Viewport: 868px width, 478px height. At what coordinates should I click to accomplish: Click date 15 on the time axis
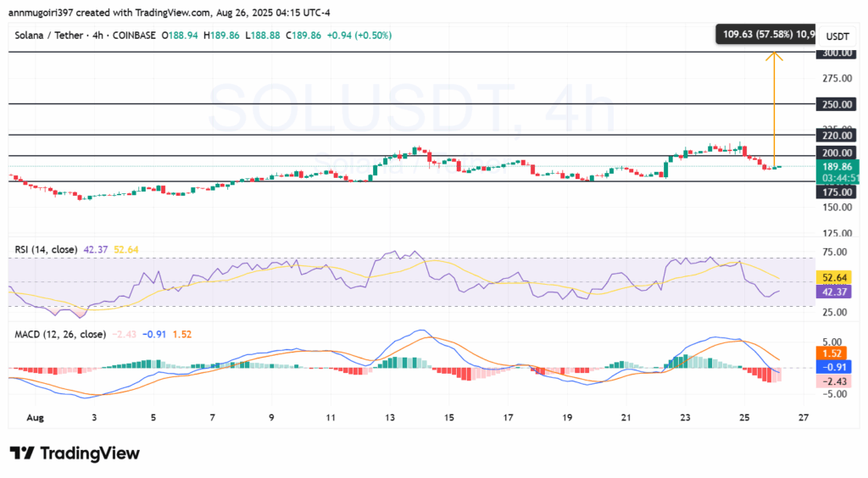pyautogui.click(x=449, y=418)
